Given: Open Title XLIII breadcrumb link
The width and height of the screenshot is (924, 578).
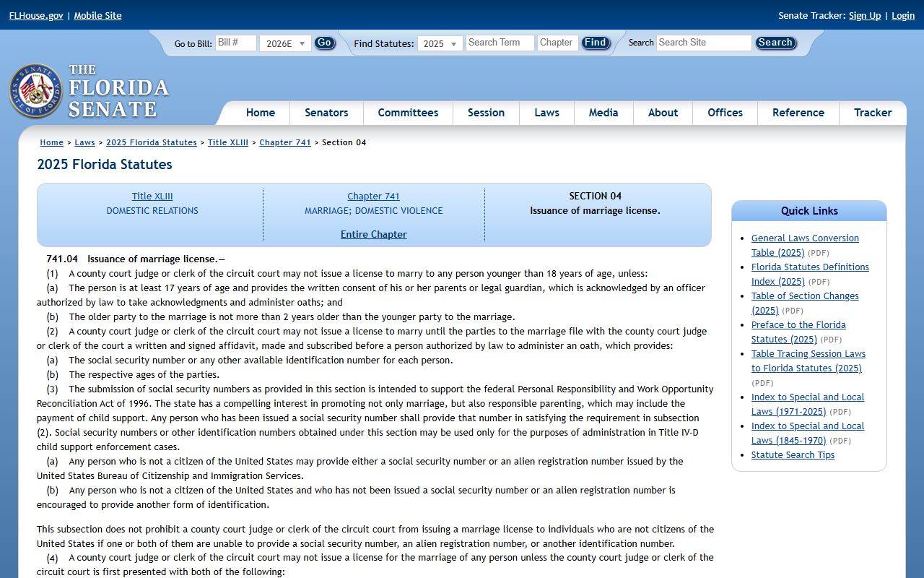Looking at the screenshot, I should click(x=228, y=142).
